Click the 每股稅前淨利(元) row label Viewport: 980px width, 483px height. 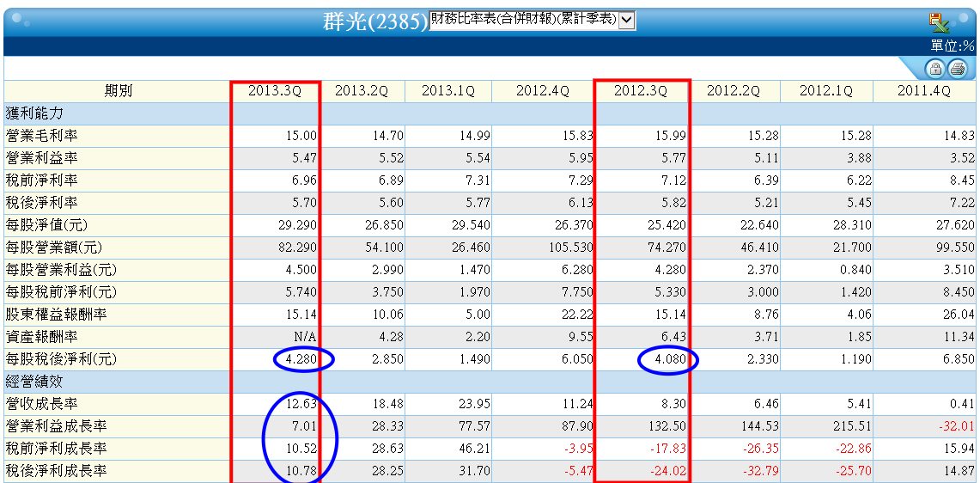pos(61,292)
